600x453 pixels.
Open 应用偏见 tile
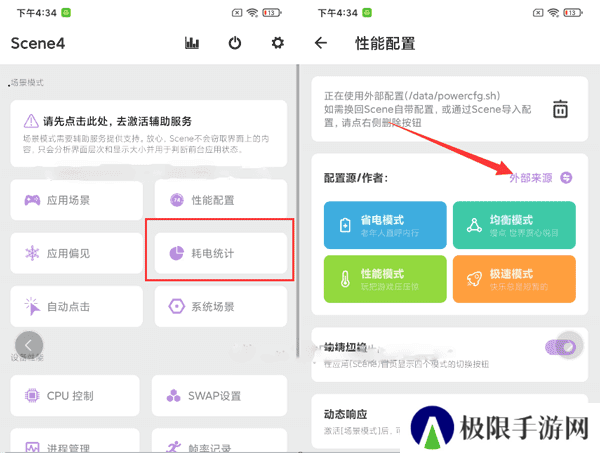click(x=77, y=253)
